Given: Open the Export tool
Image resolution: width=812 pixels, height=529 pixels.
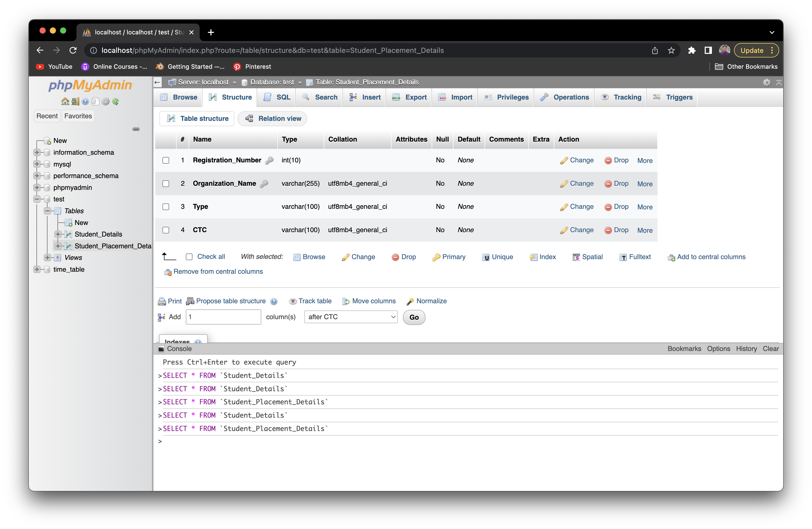Looking at the screenshot, I should coord(408,97).
